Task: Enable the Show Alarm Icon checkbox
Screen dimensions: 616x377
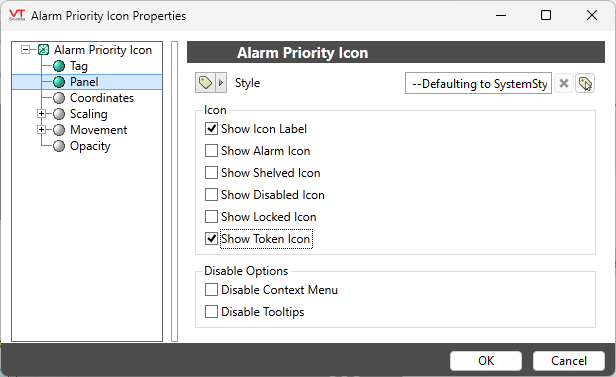Action: click(211, 150)
